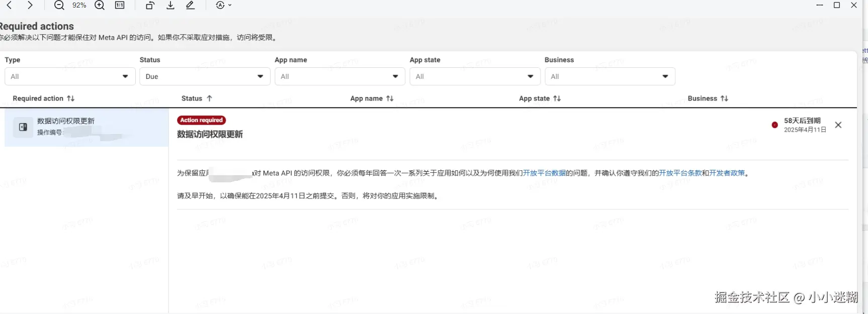Open the edit pencil tool
Image resolution: width=868 pixels, height=314 pixels.
pos(190,5)
